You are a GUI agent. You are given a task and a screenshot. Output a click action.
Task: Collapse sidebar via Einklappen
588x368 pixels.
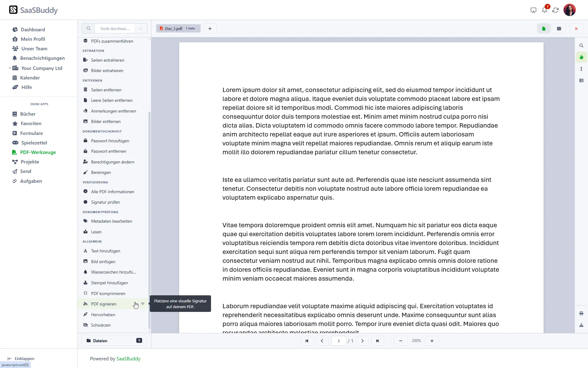tap(21, 358)
